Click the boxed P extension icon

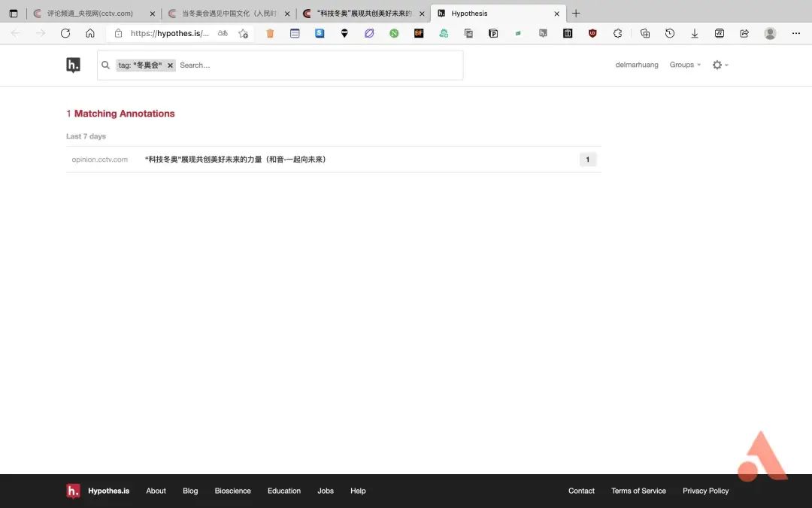click(493, 33)
